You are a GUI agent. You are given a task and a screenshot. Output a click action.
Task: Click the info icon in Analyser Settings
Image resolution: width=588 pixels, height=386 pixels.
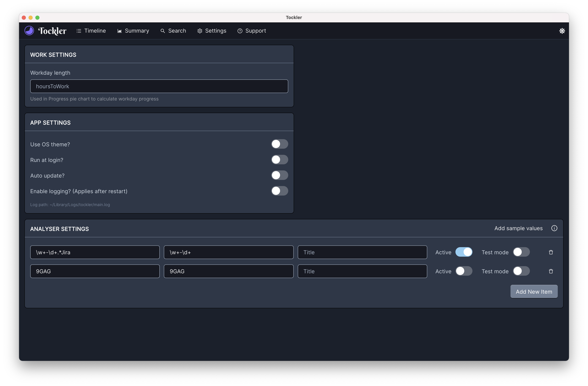tap(554, 228)
